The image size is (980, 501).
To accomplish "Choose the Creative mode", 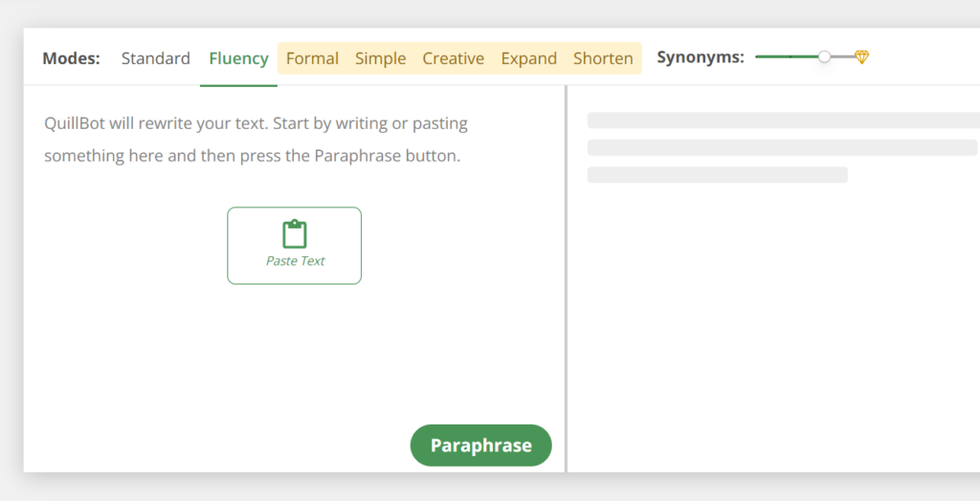I will tap(453, 58).
